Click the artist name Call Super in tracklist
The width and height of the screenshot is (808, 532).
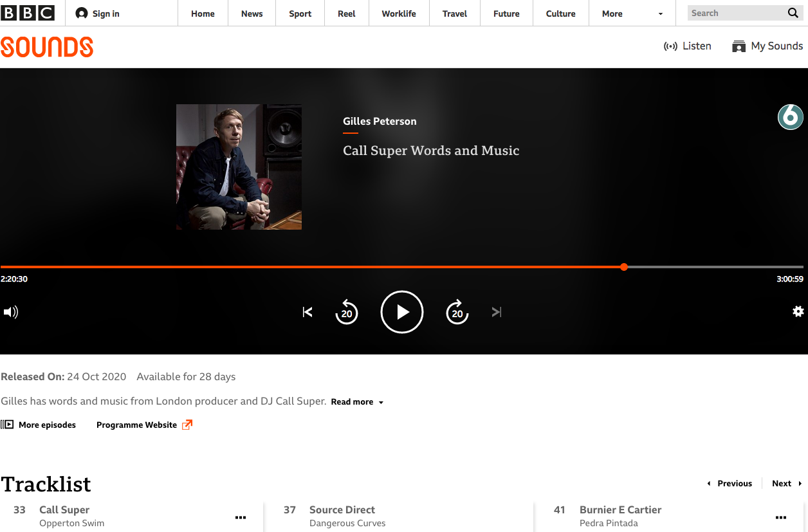pos(64,509)
